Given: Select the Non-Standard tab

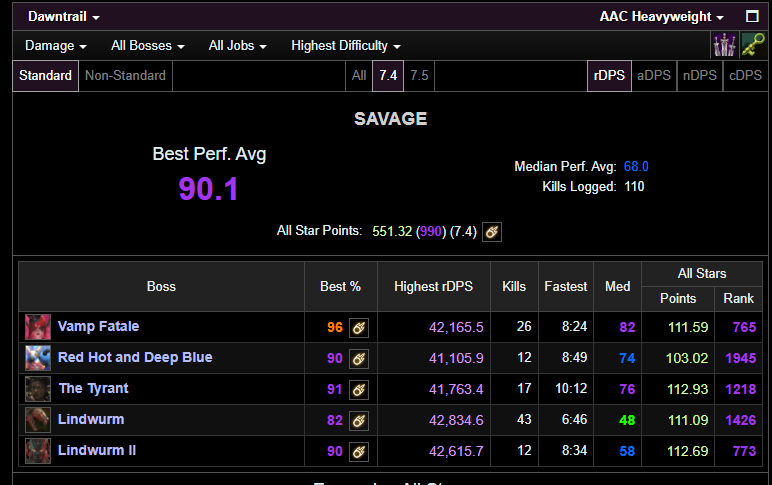Looking at the screenshot, I should [125, 76].
